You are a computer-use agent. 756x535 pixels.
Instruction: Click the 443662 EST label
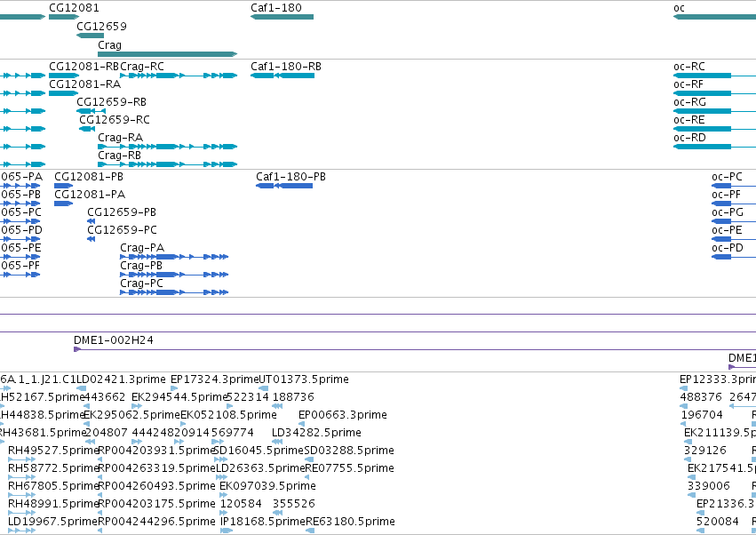[x=105, y=397]
